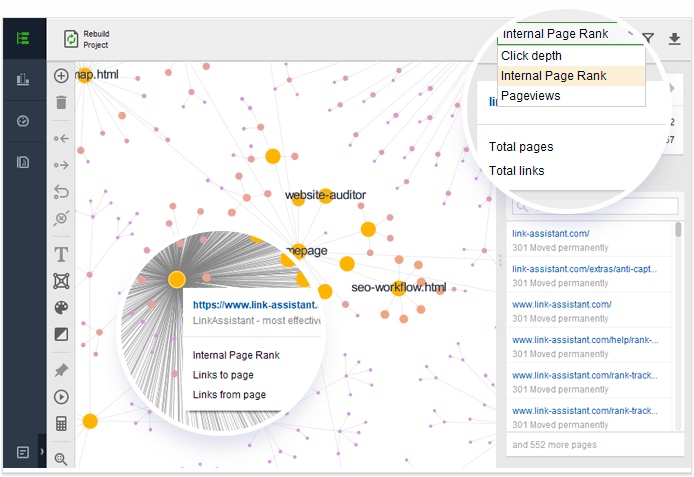
Task: Open the speedometer dashboard sidebar icon
Action: [x=23, y=121]
